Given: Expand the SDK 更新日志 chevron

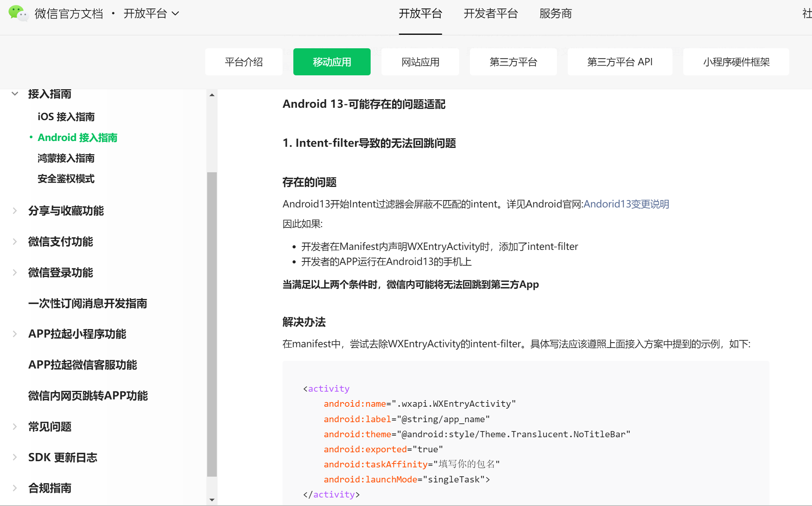Looking at the screenshot, I should 15,457.
